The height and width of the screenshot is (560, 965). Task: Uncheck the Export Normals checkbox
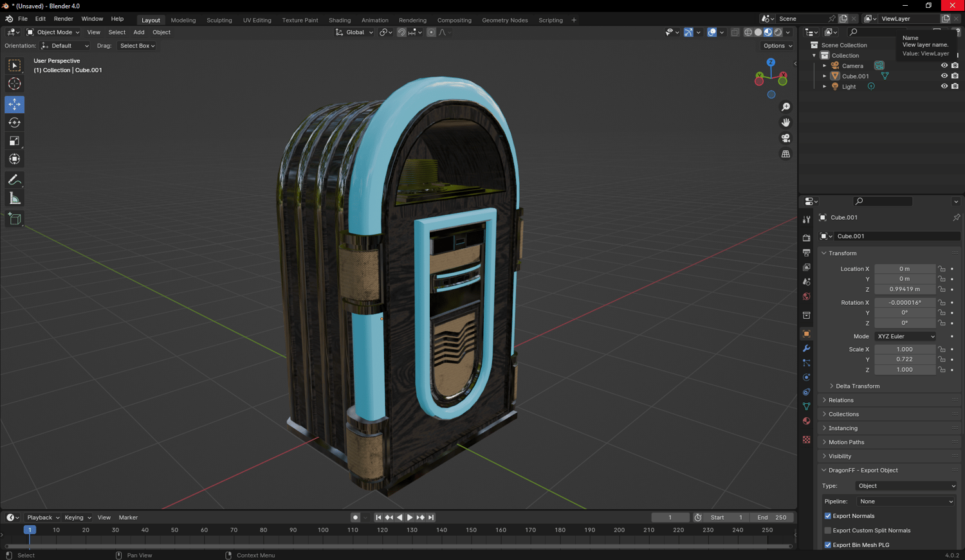click(x=828, y=516)
